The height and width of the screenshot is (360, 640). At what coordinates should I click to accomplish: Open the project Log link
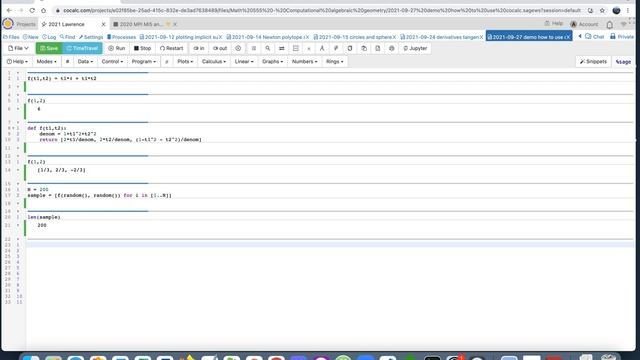(49, 37)
